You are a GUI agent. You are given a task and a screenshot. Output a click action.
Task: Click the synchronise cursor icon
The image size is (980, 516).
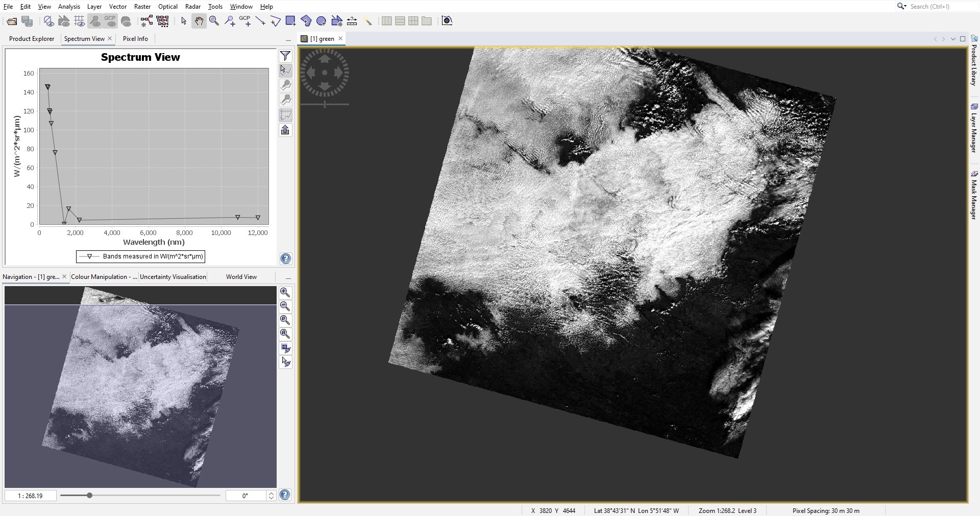(x=285, y=362)
